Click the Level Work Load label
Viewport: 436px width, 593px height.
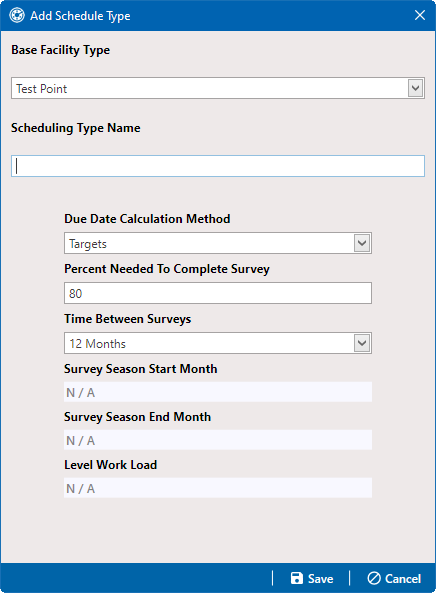pyautogui.click(x=110, y=464)
